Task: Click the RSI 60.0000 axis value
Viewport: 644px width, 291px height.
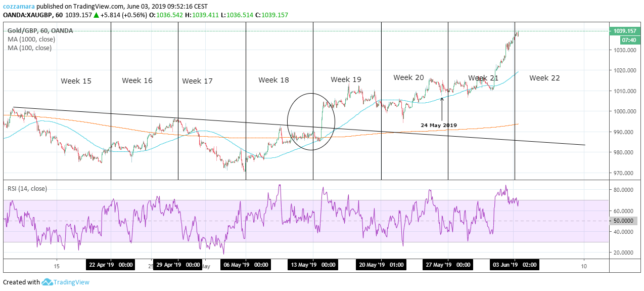Action: [624, 211]
